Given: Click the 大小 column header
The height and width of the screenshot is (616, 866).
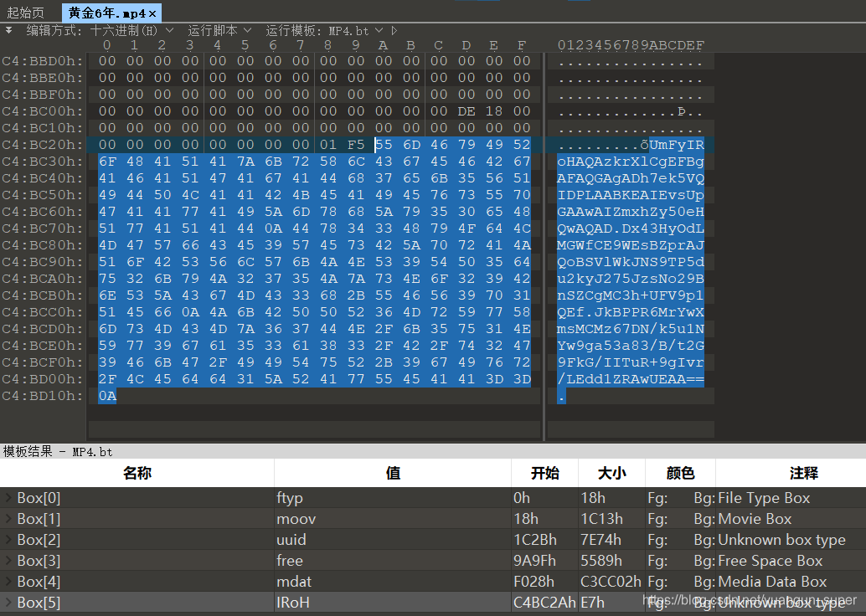Looking at the screenshot, I should click(x=611, y=473).
